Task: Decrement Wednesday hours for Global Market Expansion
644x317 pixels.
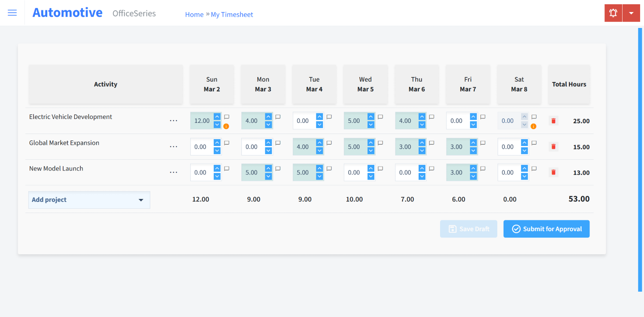Action: pyautogui.click(x=371, y=150)
